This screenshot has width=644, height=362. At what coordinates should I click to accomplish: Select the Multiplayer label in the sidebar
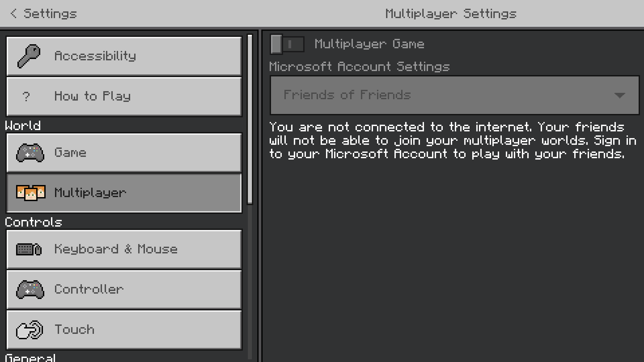(x=90, y=193)
